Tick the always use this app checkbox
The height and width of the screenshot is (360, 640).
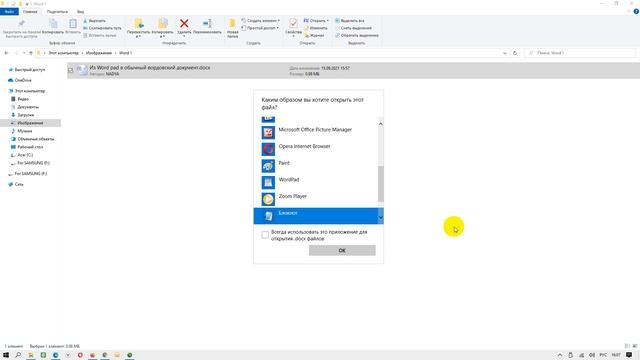pos(265,235)
